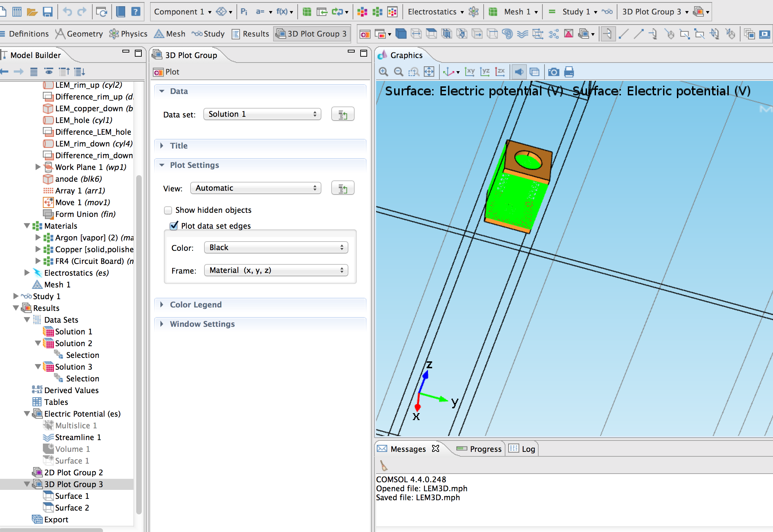The width and height of the screenshot is (773, 532).
Task: Expand the Study 1 tree node
Action: pyautogui.click(x=16, y=296)
